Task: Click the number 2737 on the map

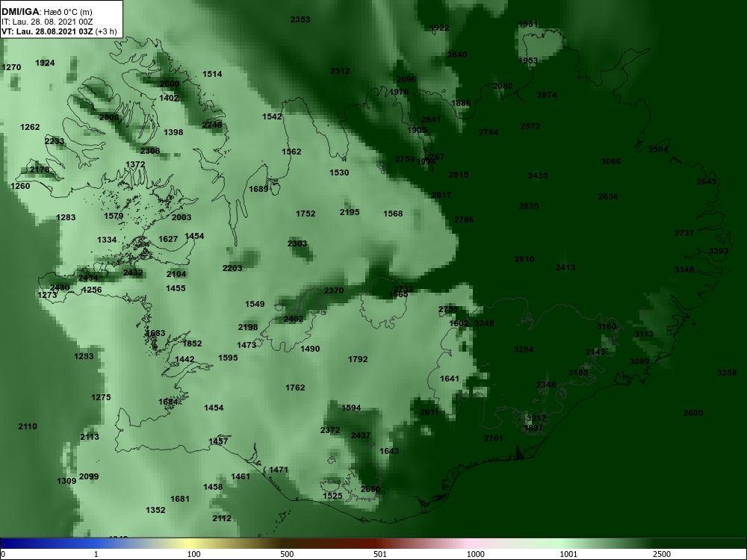Action: 684,233
